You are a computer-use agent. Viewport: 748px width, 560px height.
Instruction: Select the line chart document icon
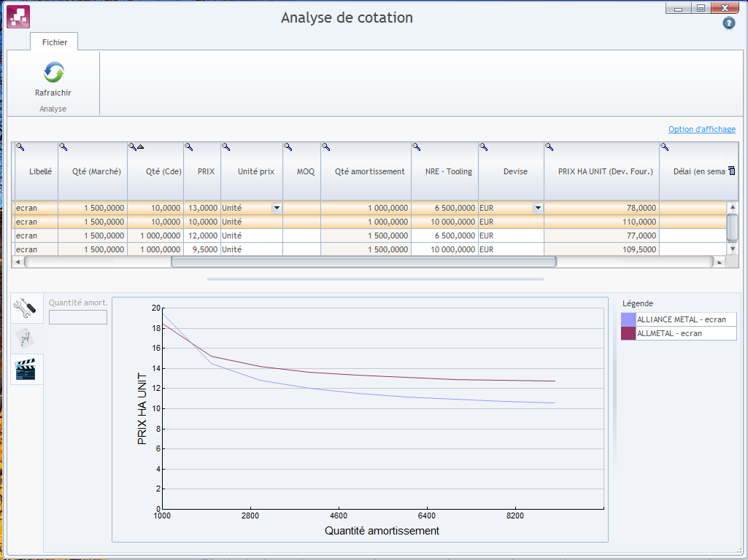click(x=27, y=338)
